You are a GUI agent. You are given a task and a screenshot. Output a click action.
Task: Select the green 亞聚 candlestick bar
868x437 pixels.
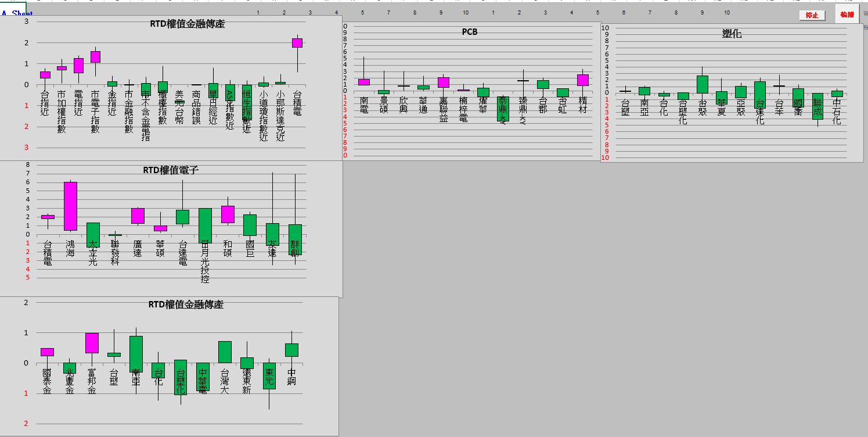tap(740, 92)
